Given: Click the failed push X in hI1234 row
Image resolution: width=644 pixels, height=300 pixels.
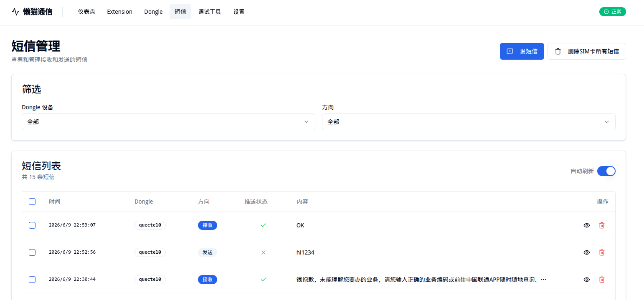Looking at the screenshot, I should (x=264, y=252).
